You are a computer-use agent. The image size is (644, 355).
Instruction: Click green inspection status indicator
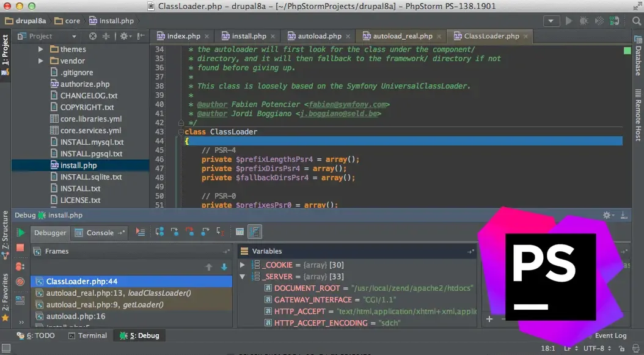(627, 51)
